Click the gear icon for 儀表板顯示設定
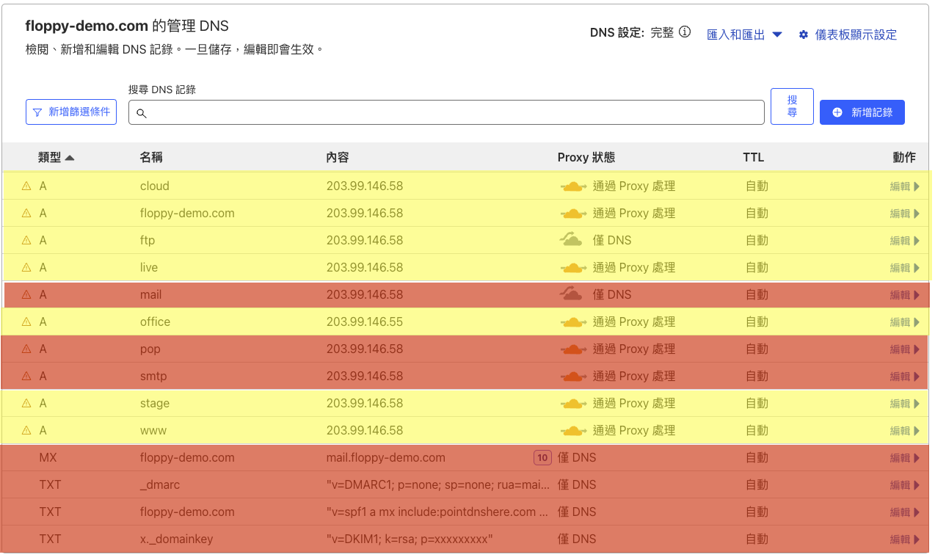Viewport: 935px width, 560px height. pyautogui.click(x=804, y=34)
